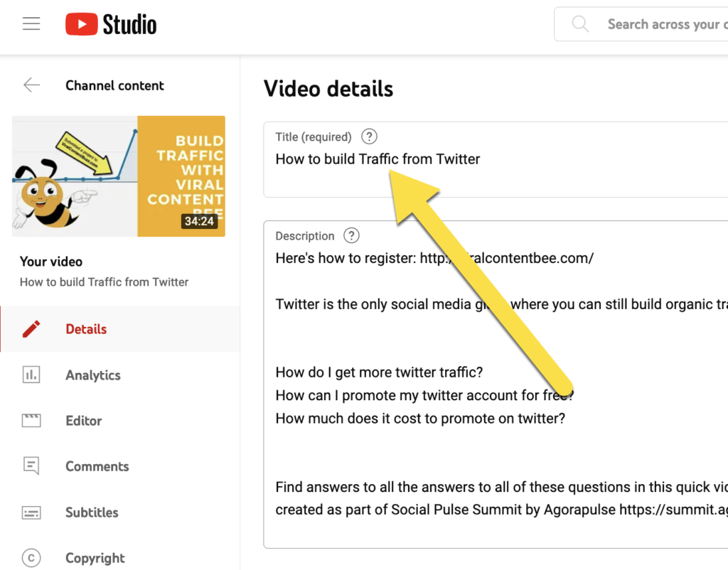Screen dimensions: 728x570
Task: Open the Editor menu item
Action: (x=84, y=421)
